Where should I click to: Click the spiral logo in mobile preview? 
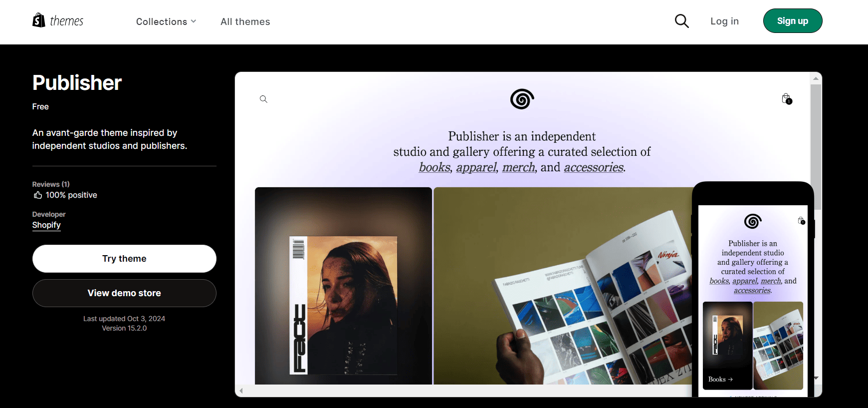coord(752,221)
